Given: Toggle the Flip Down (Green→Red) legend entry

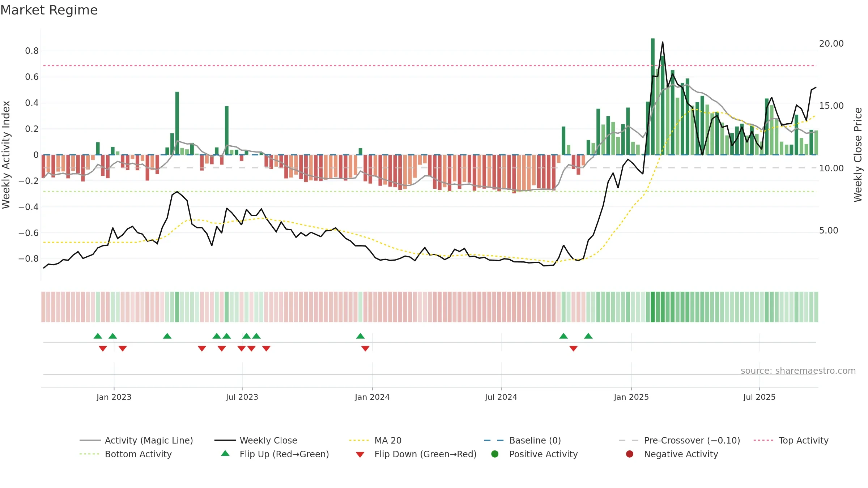Looking at the screenshot, I should [x=416, y=454].
